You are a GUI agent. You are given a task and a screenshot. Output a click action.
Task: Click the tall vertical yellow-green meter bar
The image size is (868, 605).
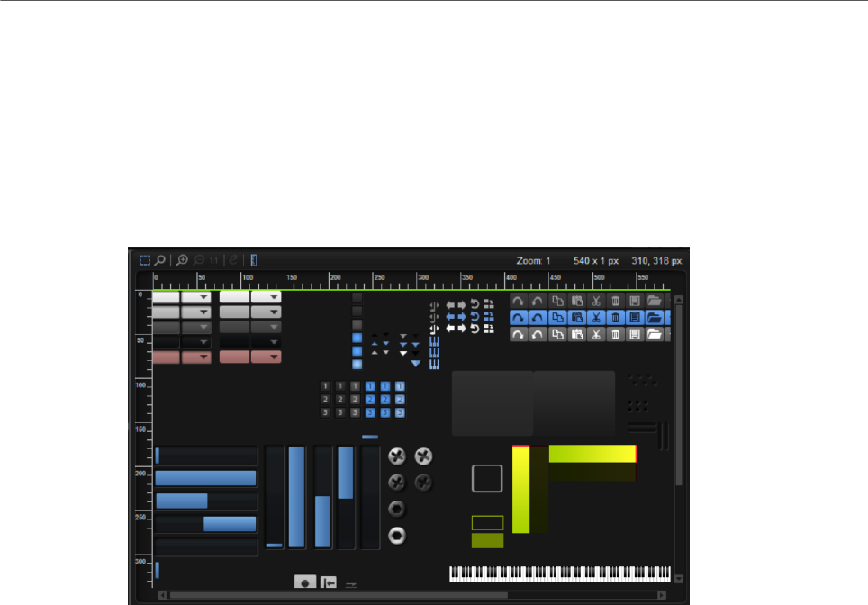pos(521,490)
